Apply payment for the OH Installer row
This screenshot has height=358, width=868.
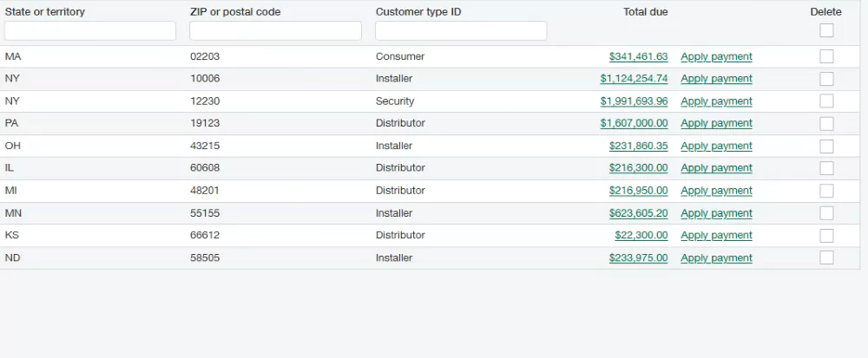pyautogui.click(x=716, y=146)
